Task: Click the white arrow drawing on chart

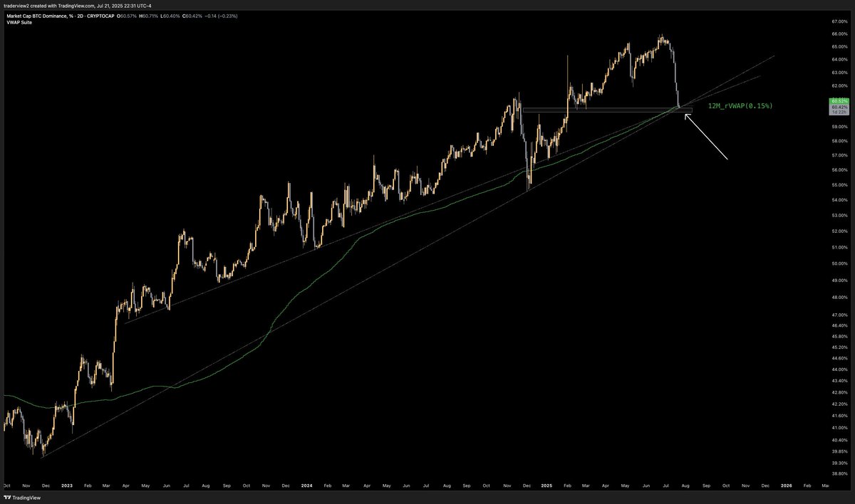Action: 705,135
